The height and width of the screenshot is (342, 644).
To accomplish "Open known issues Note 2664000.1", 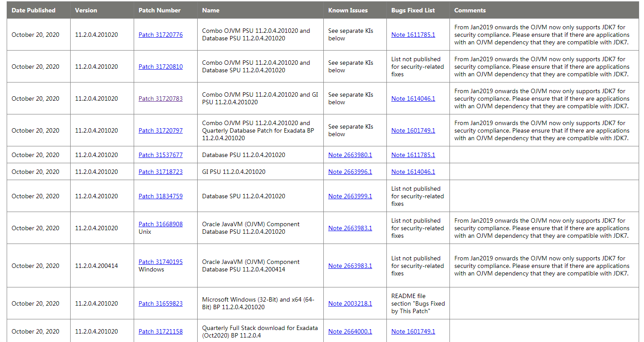I will 350,331.
